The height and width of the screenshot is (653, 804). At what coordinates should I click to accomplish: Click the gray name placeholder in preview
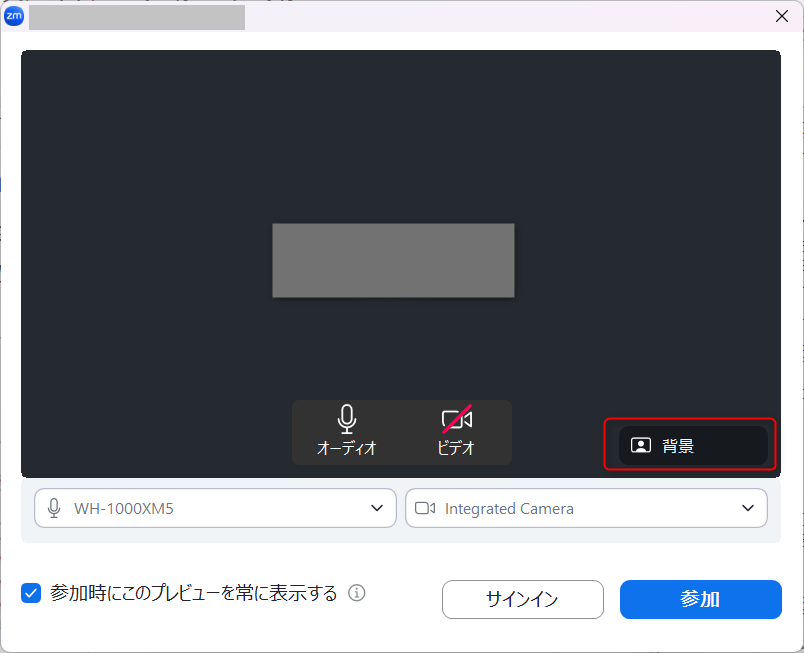click(393, 260)
